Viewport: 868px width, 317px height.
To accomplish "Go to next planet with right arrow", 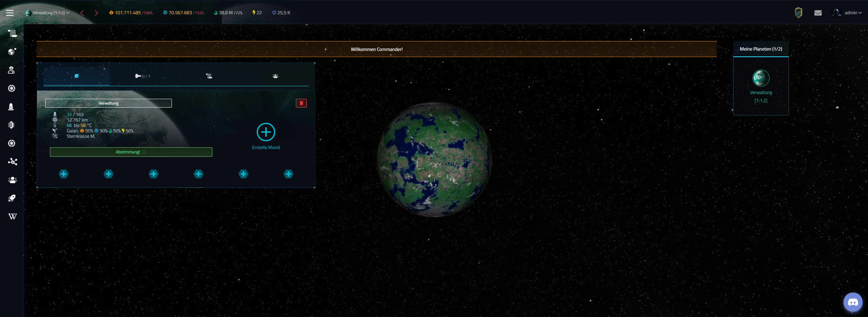I will click(x=96, y=13).
